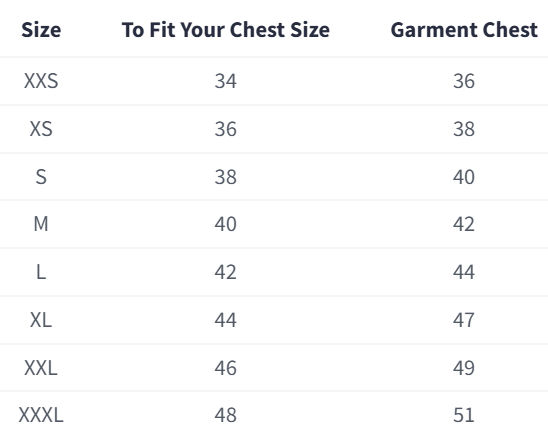Select the S size row label

pyautogui.click(x=41, y=177)
